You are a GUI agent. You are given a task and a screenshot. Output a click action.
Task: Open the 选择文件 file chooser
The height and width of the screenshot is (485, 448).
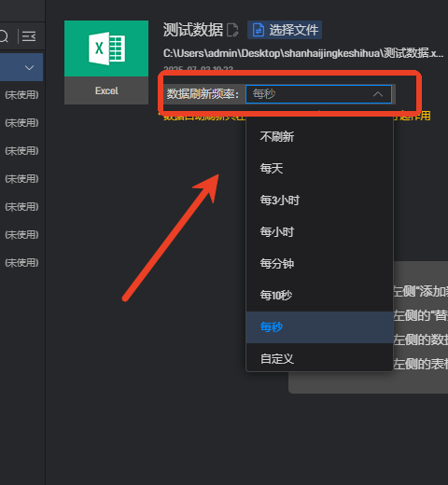point(285,30)
